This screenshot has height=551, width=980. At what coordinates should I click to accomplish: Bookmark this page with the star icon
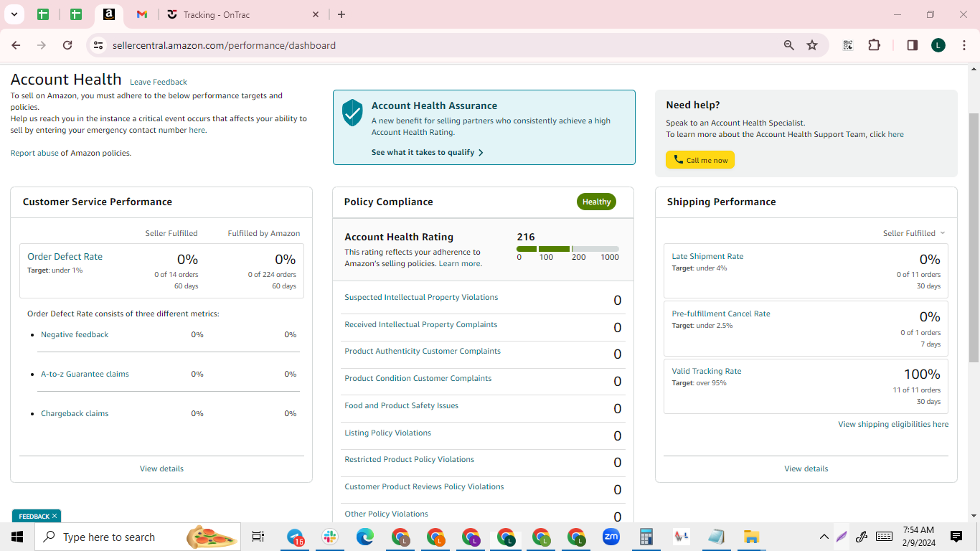[x=812, y=45]
